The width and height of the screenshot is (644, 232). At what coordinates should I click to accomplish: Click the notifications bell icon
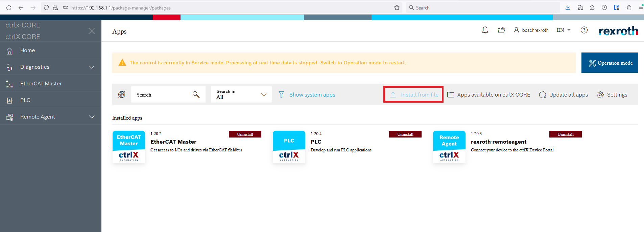pyautogui.click(x=485, y=30)
